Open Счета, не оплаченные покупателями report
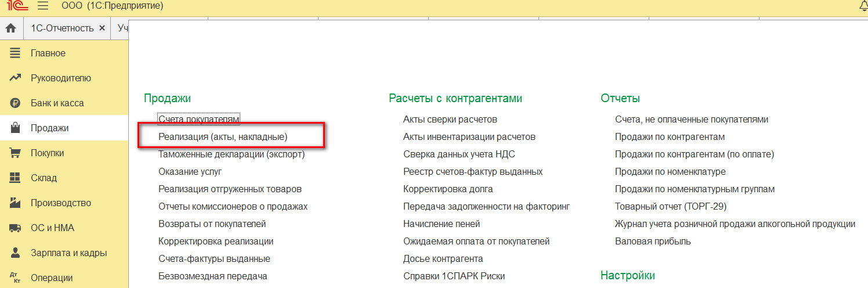 pos(692,119)
